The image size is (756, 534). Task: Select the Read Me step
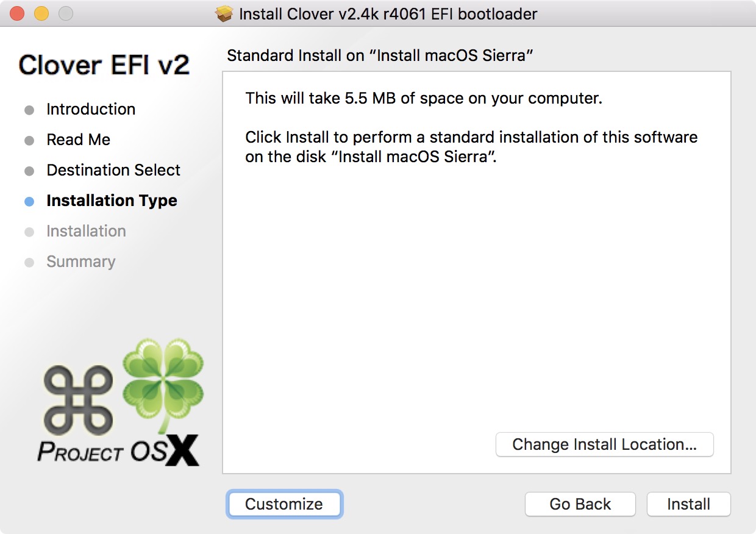[x=78, y=140]
